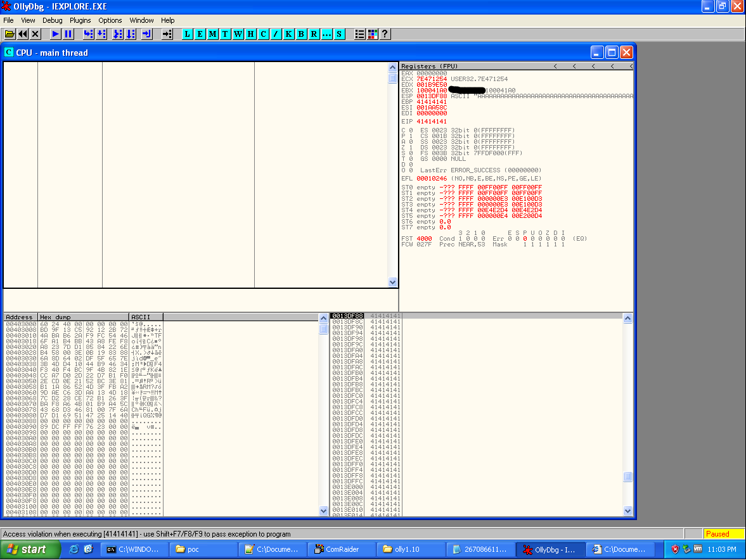Viewport: 746px width, 560px height.
Task: Click the dump pane scrollbar thumb
Action: tap(323, 329)
